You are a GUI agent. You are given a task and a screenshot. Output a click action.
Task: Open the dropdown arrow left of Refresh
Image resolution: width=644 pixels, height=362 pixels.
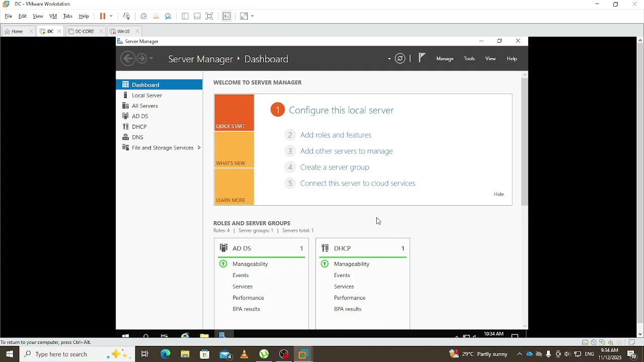click(389, 59)
